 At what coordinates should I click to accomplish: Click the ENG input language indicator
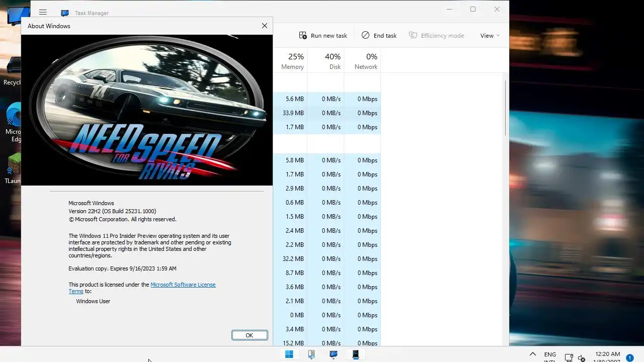pos(550,356)
